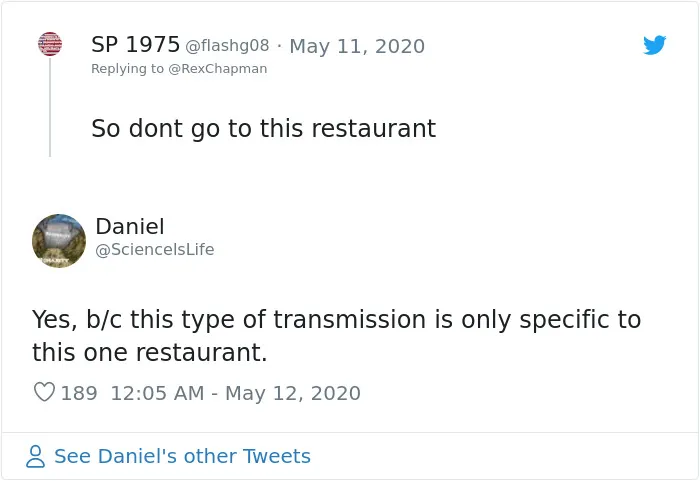
Task: Open the 12:05 AM - May 12, 2020 timestamp
Action: (x=235, y=393)
